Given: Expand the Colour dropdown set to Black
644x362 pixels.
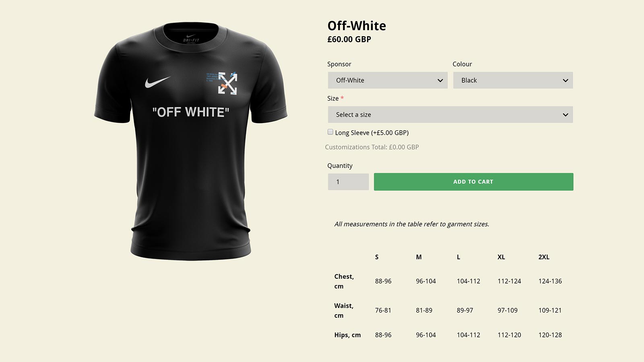Looking at the screenshot, I should [x=513, y=80].
